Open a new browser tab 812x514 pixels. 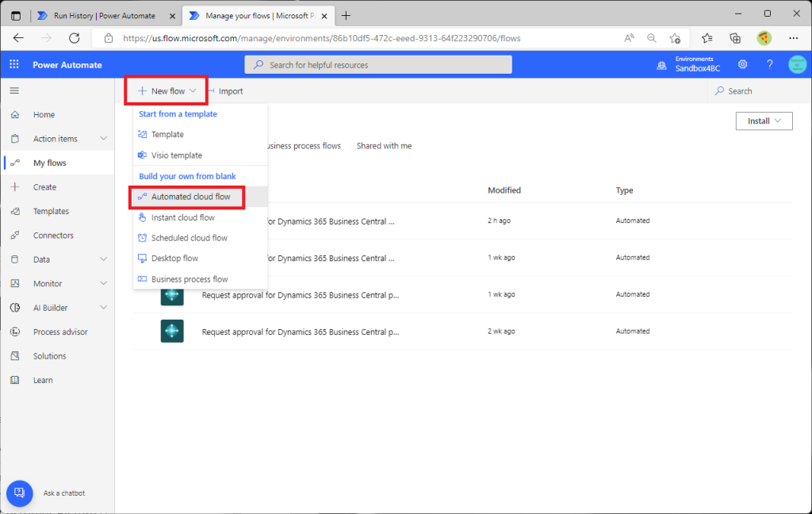pos(346,16)
